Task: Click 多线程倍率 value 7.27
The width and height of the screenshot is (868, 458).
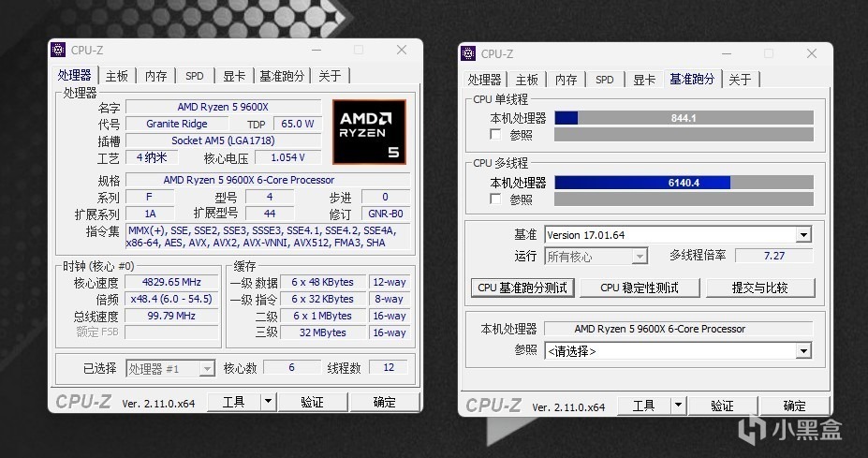Action: click(x=773, y=256)
